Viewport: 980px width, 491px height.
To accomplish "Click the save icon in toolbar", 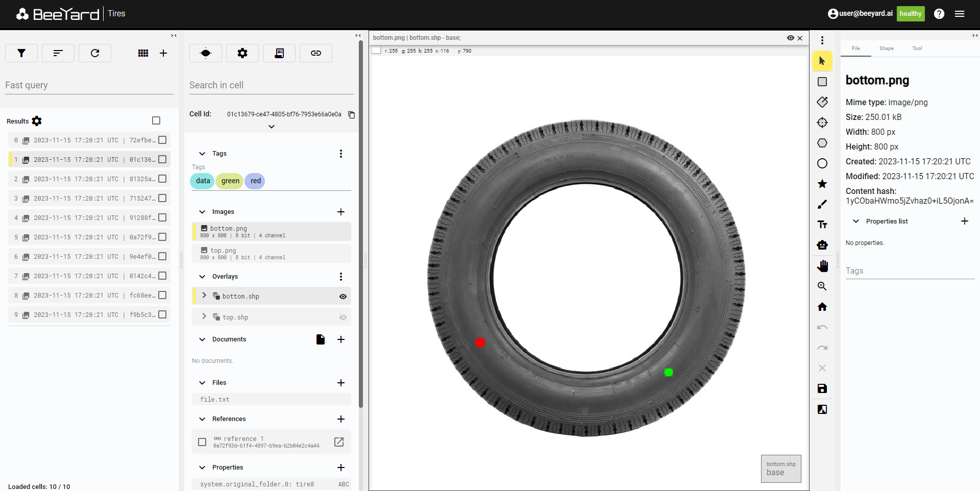I will (x=822, y=388).
